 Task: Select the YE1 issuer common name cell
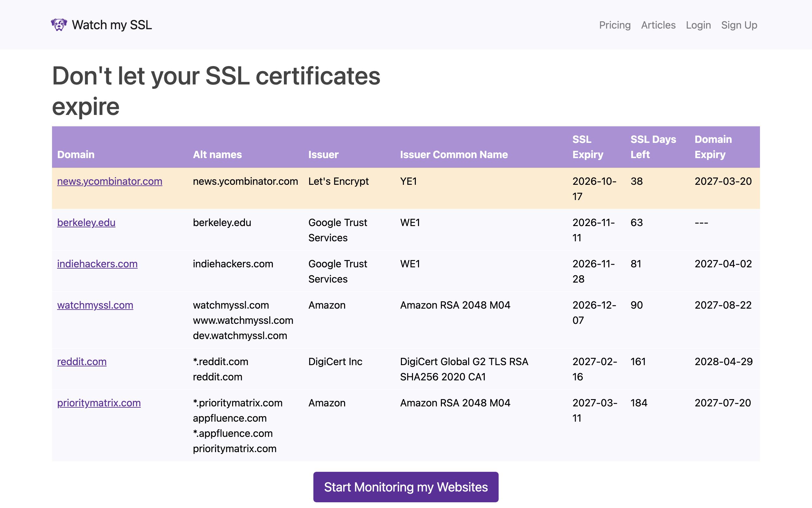pyautogui.click(x=408, y=181)
